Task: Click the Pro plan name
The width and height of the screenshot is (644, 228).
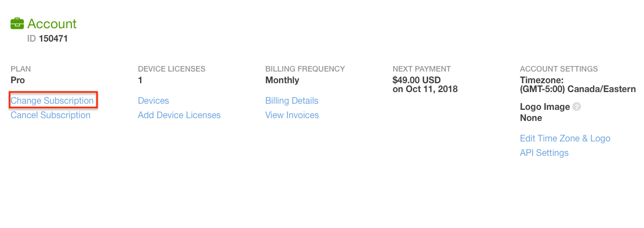Action: (x=18, y=80)
